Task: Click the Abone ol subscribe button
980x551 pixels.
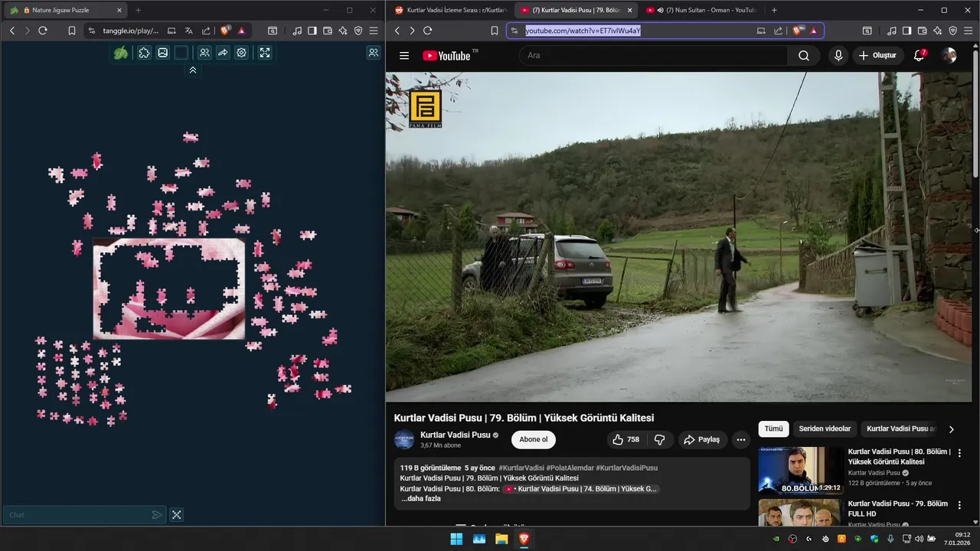Action: (x=534, y=439)
